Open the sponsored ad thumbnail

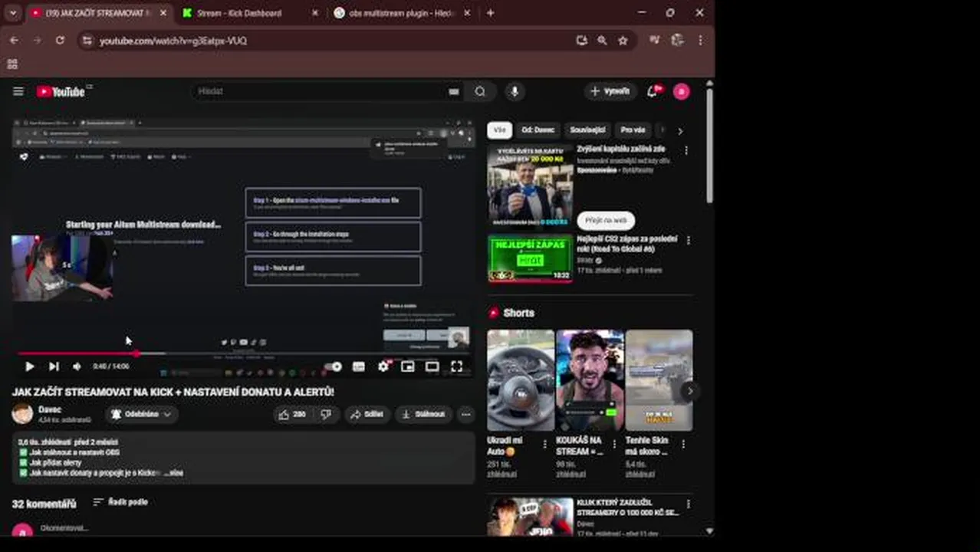pos(530,186)
